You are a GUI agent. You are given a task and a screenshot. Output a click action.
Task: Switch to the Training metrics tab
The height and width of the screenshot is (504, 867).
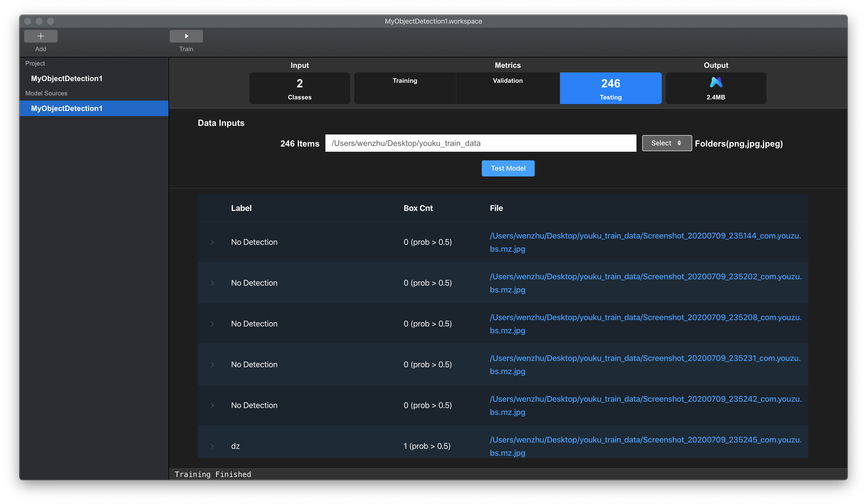pyautogui.click(x=404, y=88)
